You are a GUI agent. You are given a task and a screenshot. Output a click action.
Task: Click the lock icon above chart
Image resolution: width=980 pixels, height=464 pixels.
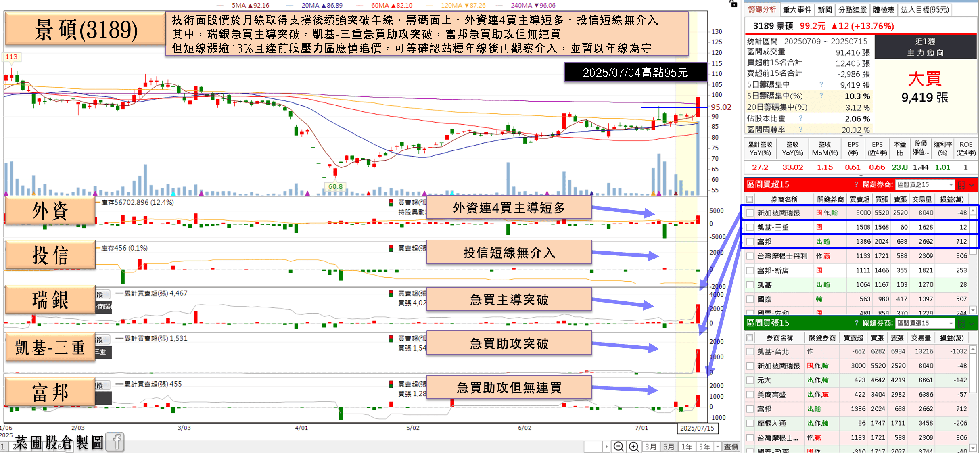point(733,4)
